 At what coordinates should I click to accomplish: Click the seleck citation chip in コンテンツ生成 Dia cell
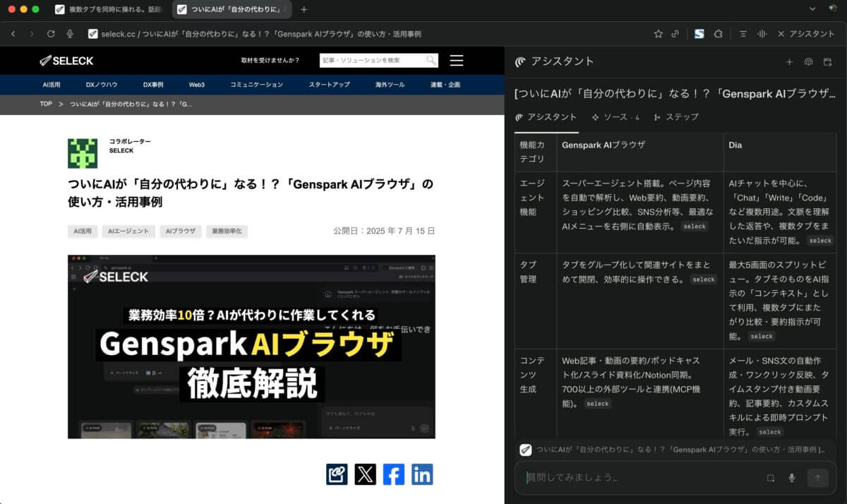coord(770,432)
